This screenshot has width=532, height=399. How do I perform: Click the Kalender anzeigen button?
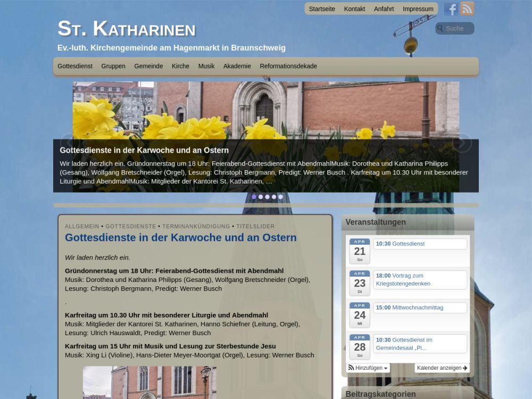click(x=442, y=368)
